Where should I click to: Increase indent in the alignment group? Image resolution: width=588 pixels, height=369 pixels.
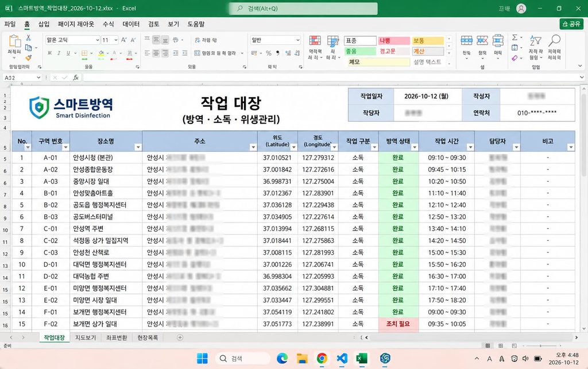point(184,53)
